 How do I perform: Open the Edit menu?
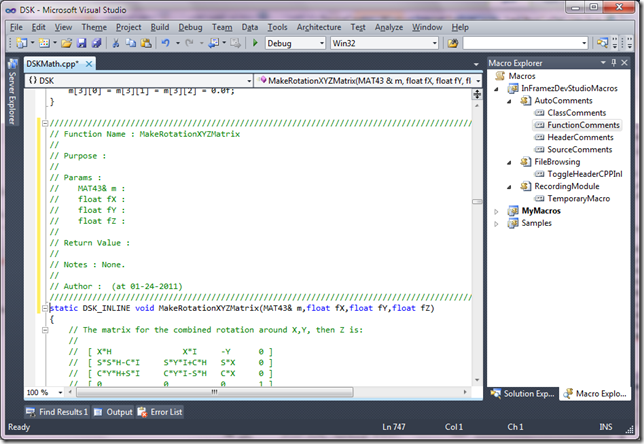coord(38,27)
